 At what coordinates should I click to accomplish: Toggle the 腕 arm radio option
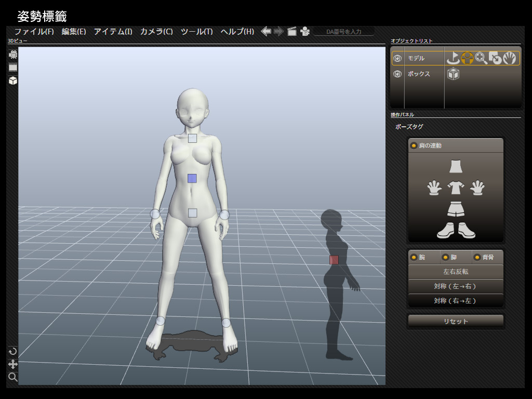(x=414, y=257)
